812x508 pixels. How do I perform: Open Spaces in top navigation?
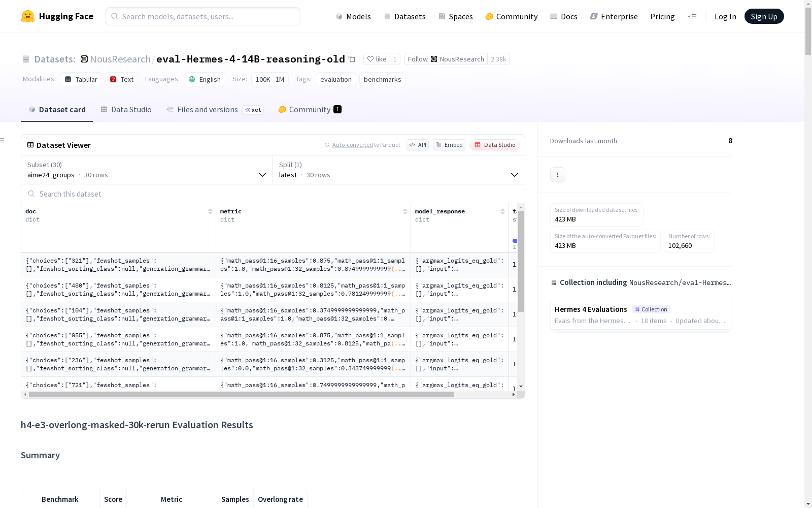point(455,16)
